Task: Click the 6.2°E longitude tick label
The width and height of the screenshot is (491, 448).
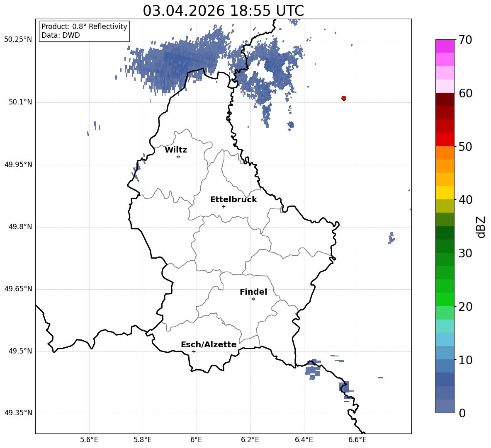Action: (250, 440)
